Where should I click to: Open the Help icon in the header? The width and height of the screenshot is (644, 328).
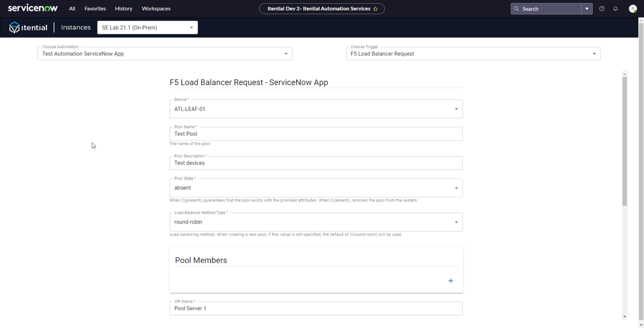coord(602,8)
